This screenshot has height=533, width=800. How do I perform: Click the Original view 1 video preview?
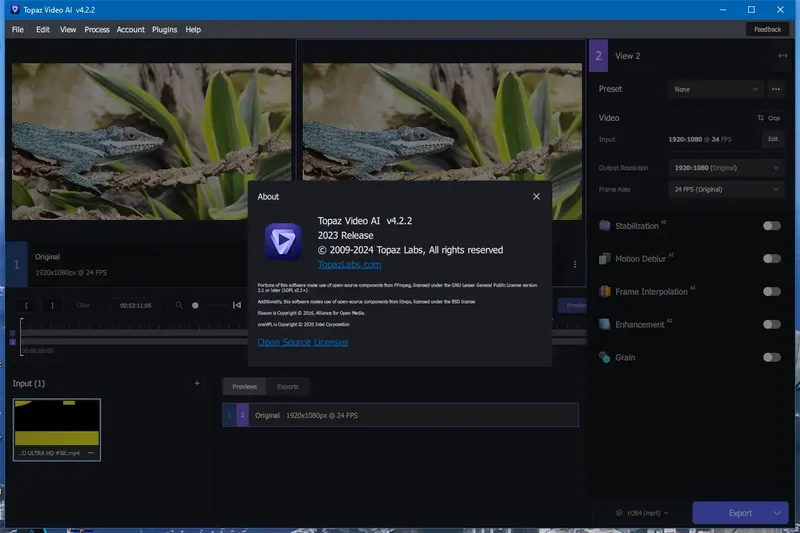pos(152,141)
